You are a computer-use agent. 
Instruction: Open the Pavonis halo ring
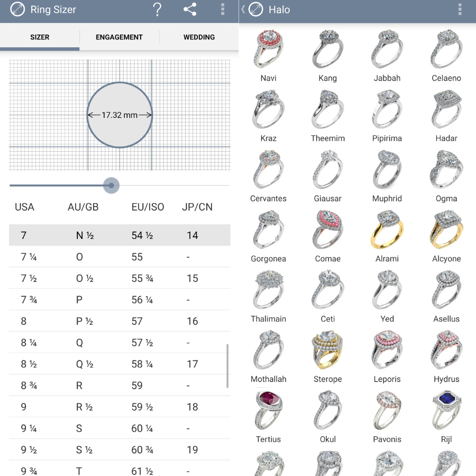point(387,417)
